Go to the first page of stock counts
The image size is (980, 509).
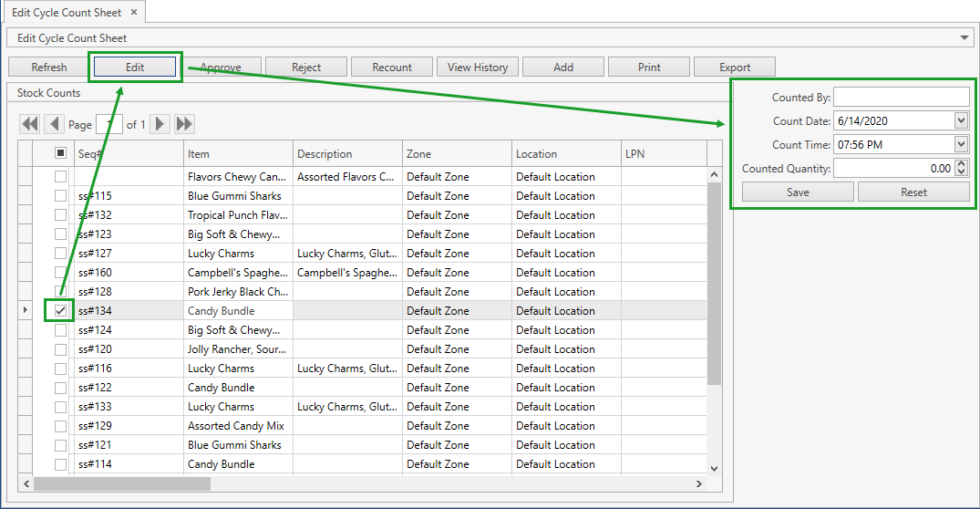click(x=30, y=124)
